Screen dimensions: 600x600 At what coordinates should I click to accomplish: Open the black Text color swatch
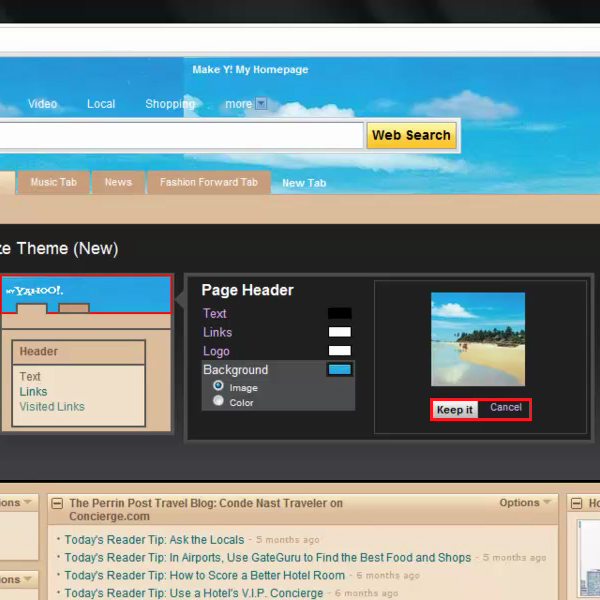(x=339, y=313)
